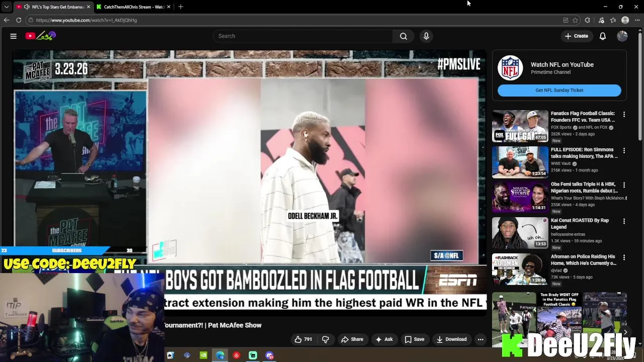
Task: Open Microsoft Edge in taskbar
Action: [220, 355]
